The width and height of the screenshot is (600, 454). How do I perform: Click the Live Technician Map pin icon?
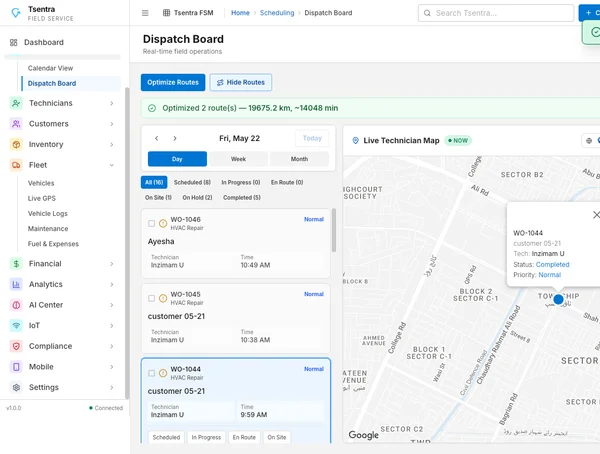click(x=355, y=141)
